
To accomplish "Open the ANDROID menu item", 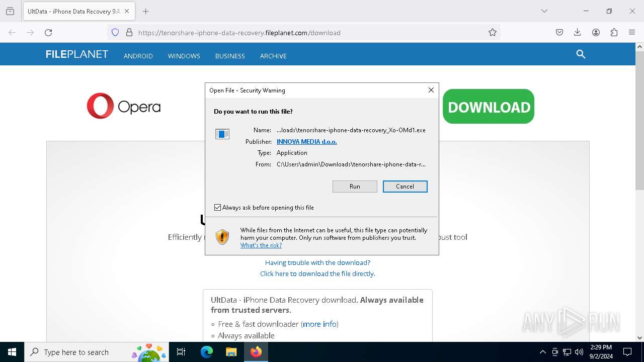I will (138, 56).
